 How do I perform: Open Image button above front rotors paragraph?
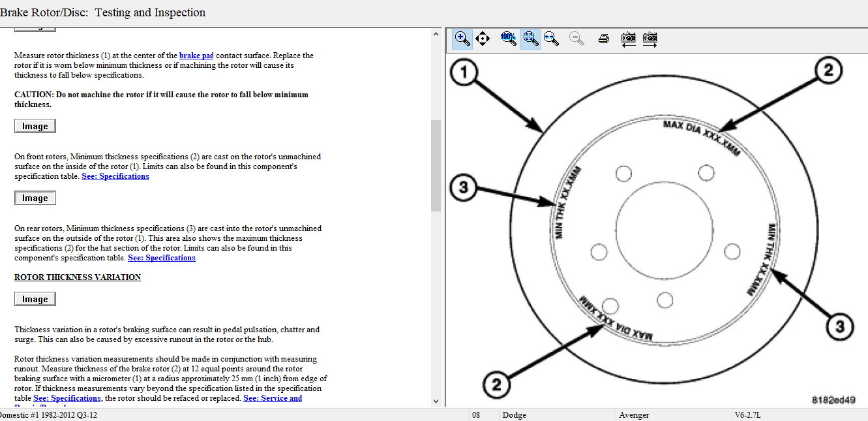(x=35, y=126)
